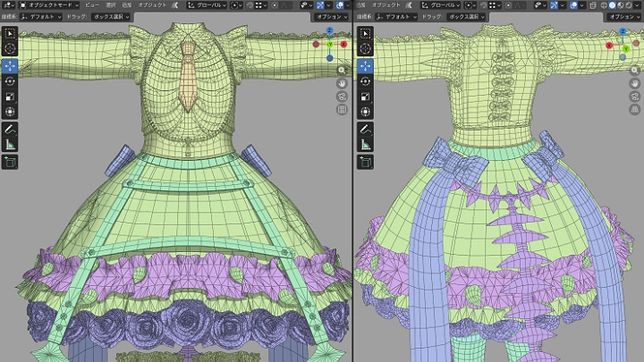Toggle gizmo display in the right viewport header
The height and width of the screenshot is (362, 644).
click(554, 5)
